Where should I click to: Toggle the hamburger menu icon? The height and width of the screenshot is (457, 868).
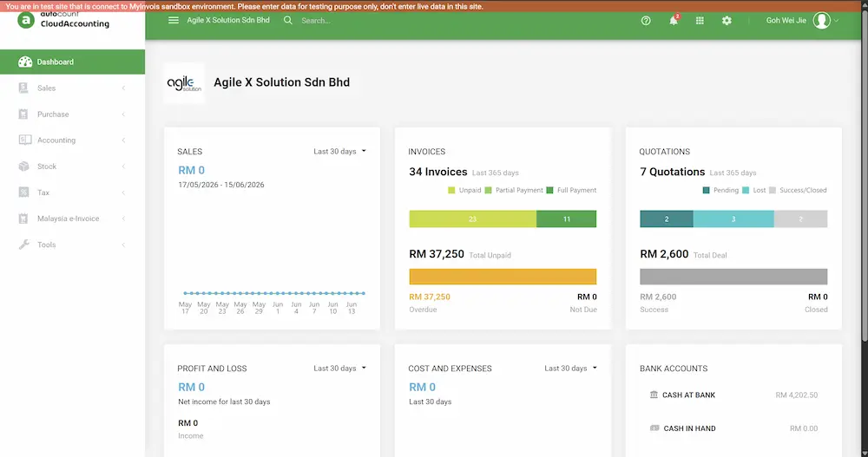[174, 21]
